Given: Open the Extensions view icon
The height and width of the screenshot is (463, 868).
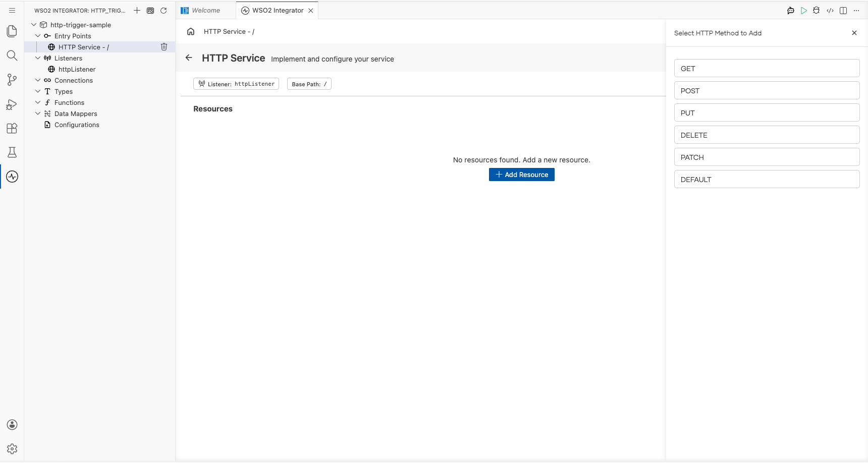Looking at the screenshot, I should (x=12, y=128).
